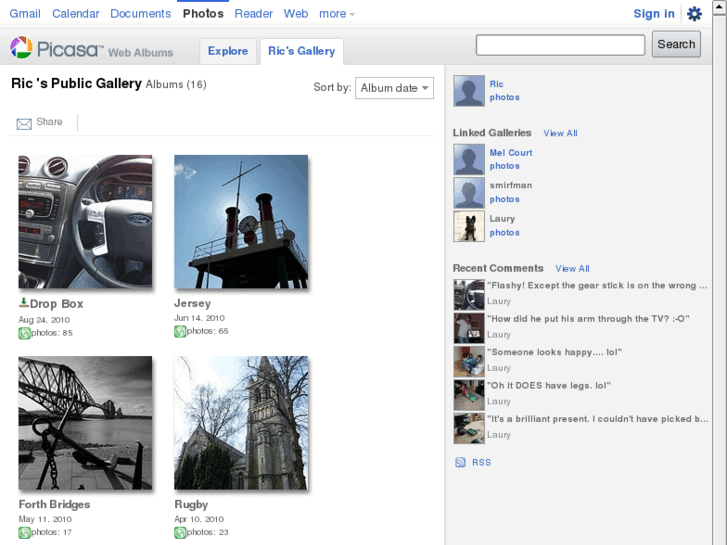Click comment text 'Flashy! Except the gear stick is on the wrong ...'
The image size is (727, 545).
click(597, 286)
